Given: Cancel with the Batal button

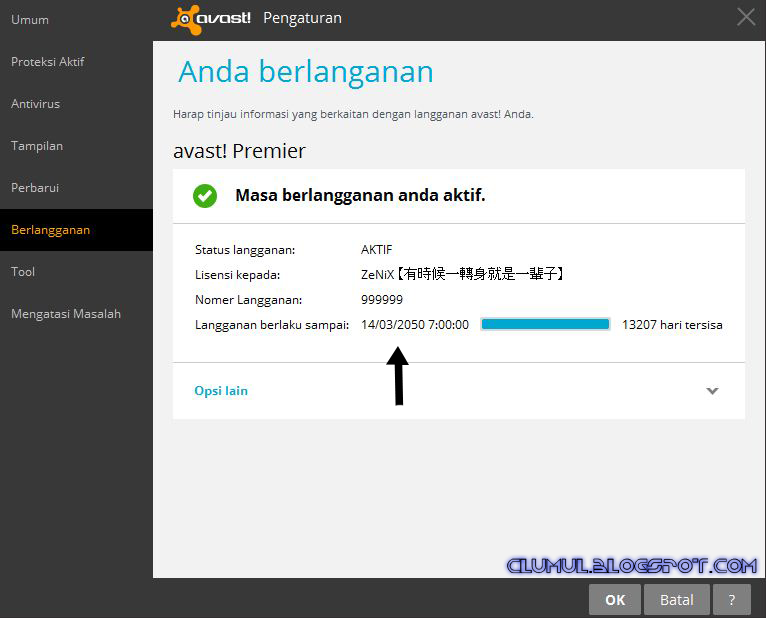Looking at the screenshot, I should click(x=677, y=599).
